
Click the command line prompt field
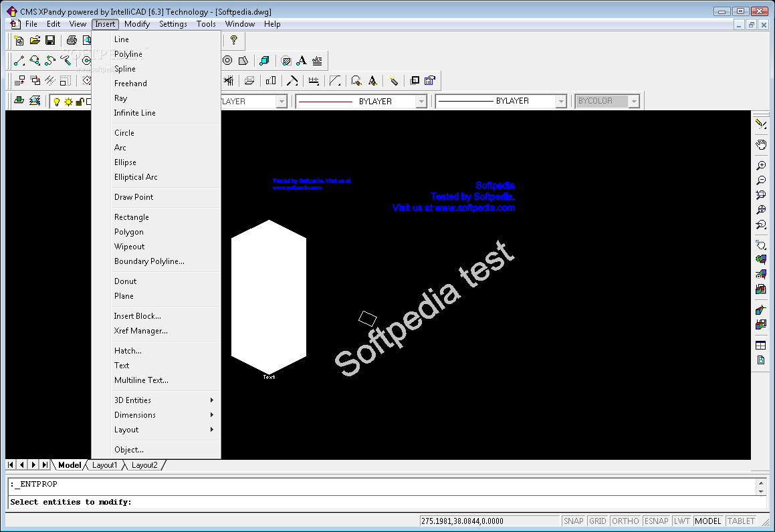[x=388, y=502]
